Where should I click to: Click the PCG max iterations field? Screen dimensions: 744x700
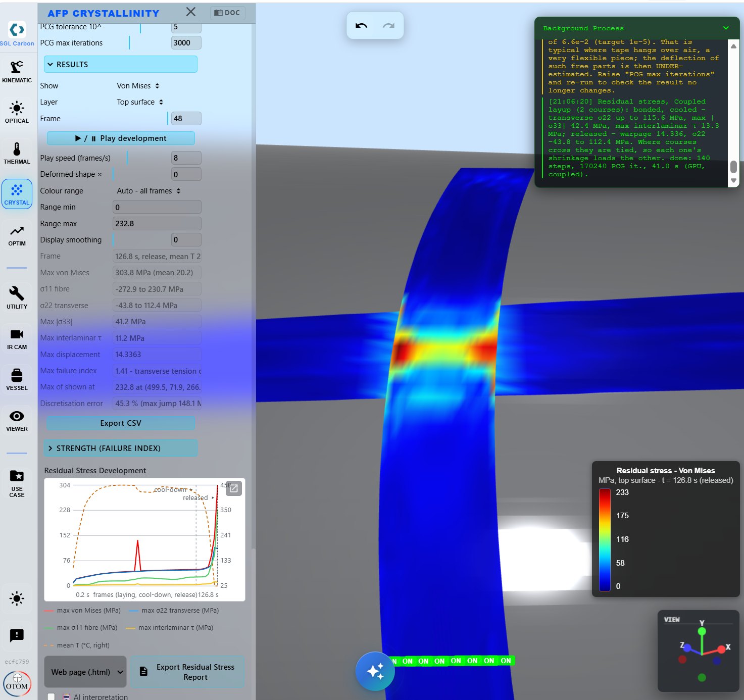pos(186,43)
